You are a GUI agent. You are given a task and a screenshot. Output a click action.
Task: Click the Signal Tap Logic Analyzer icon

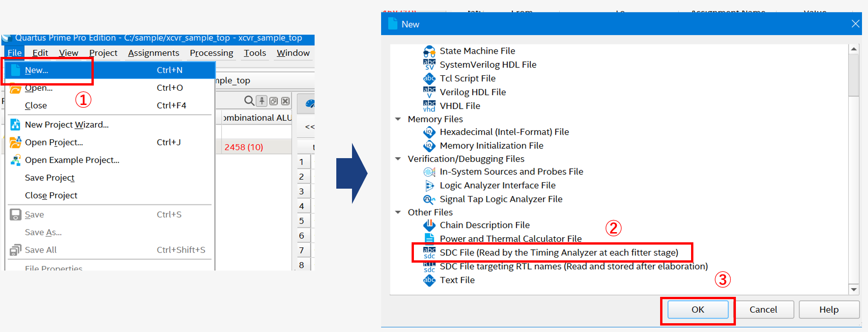click(x=429, y=199)
